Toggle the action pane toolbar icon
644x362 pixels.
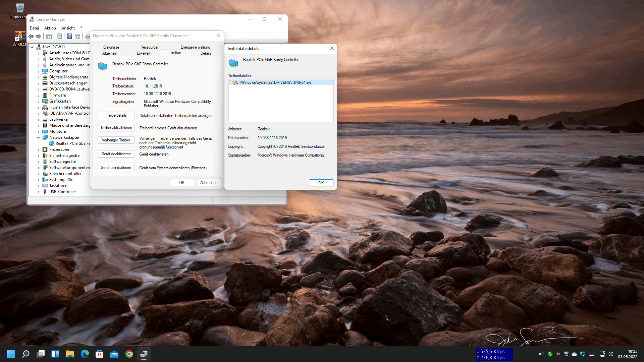coord(77,36)
